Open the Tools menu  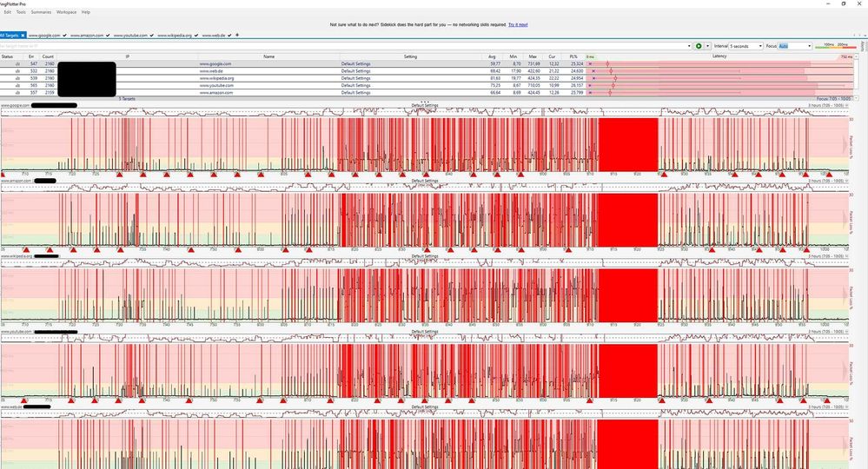[x=21, y=12]
